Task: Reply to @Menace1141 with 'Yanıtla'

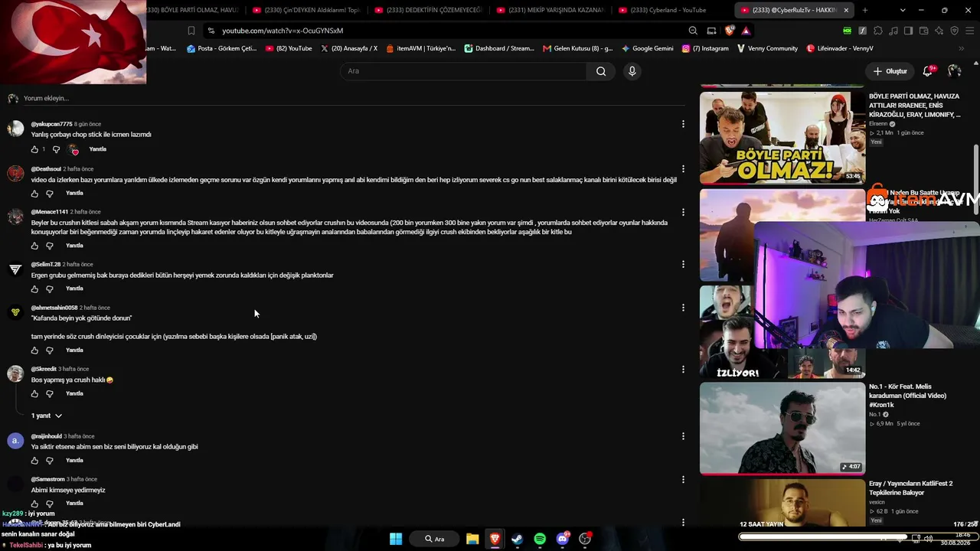Action: tap(74, 246)
